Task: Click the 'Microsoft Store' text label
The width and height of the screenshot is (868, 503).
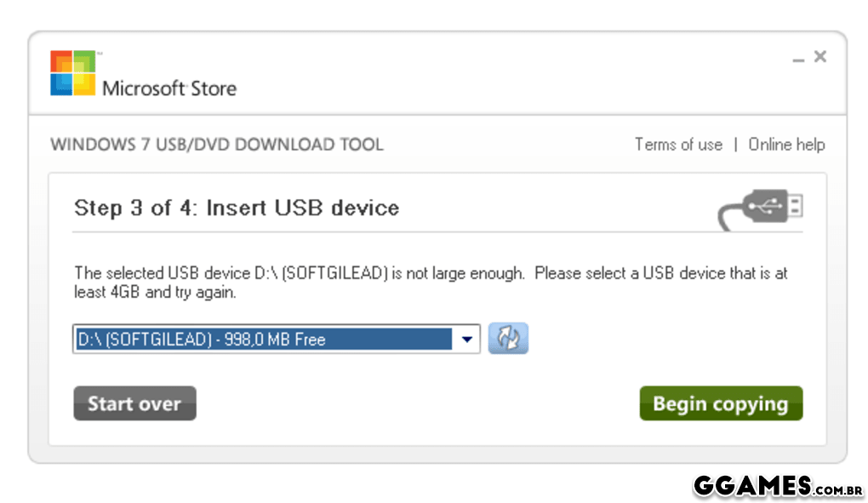Action: pos(169,88)
